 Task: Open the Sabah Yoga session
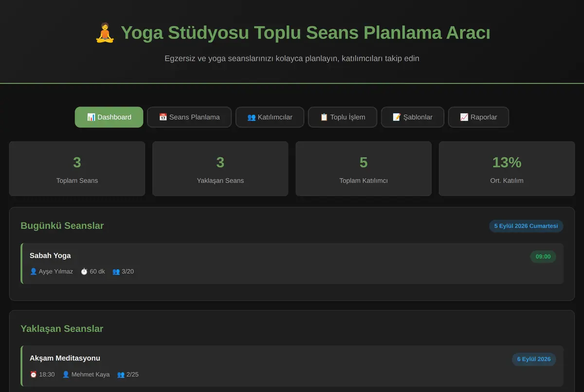[292, 264]
